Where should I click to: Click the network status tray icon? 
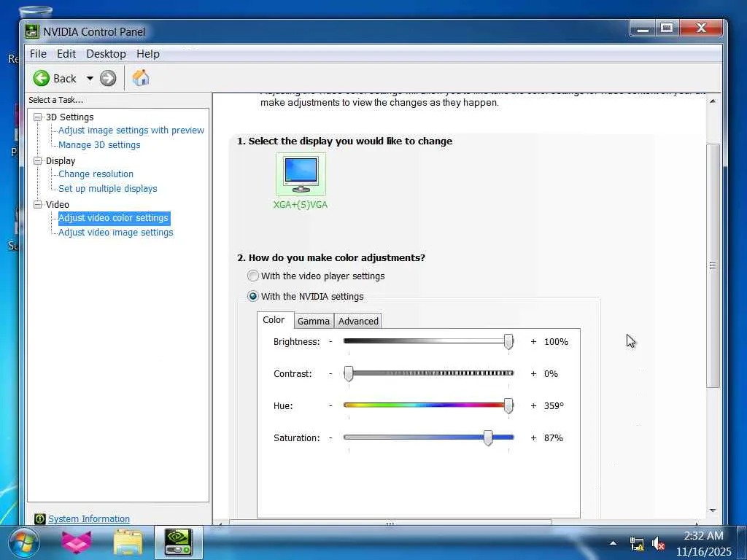(x=636, y=543)
